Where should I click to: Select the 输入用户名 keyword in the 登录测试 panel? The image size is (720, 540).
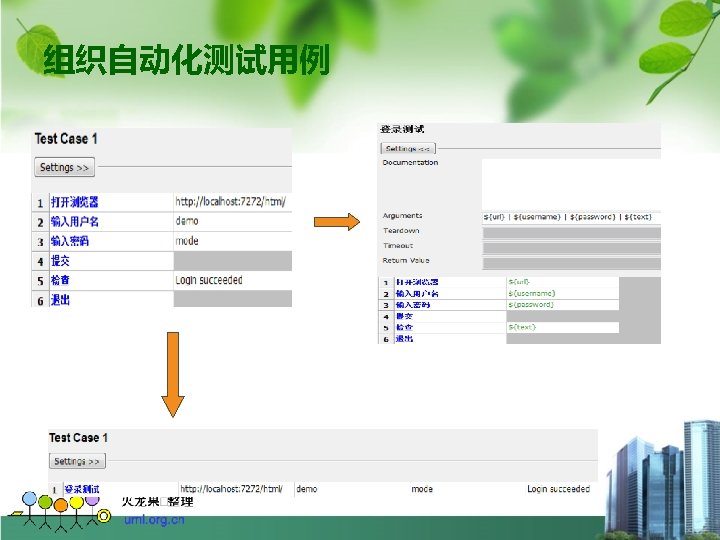tap(450, 293)
